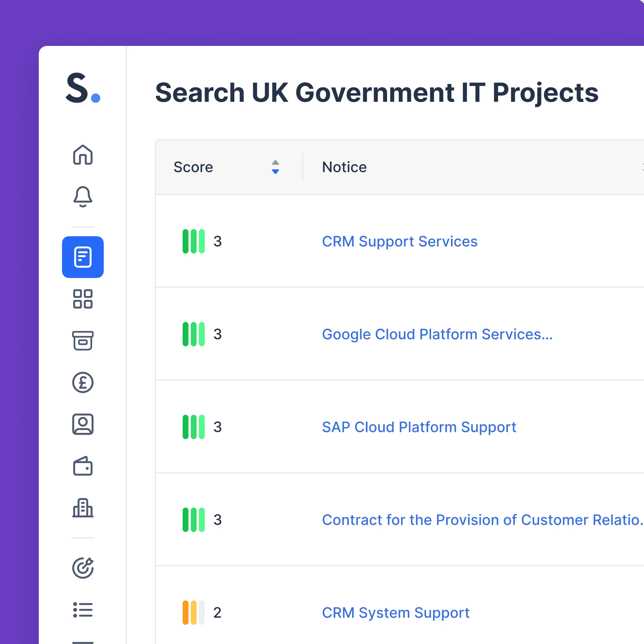Select the highlighted notices document icon

point(83,257)
